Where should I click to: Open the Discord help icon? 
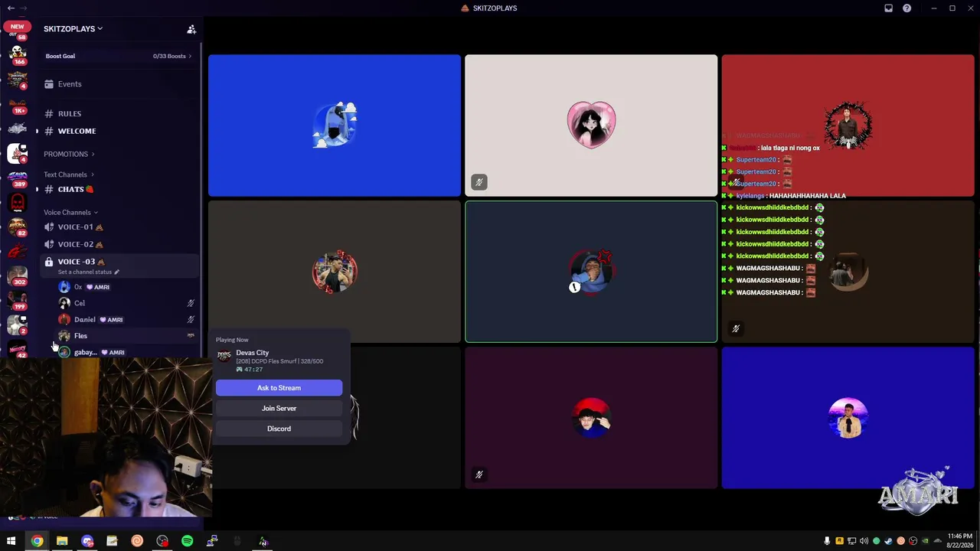tap(906, 8)
